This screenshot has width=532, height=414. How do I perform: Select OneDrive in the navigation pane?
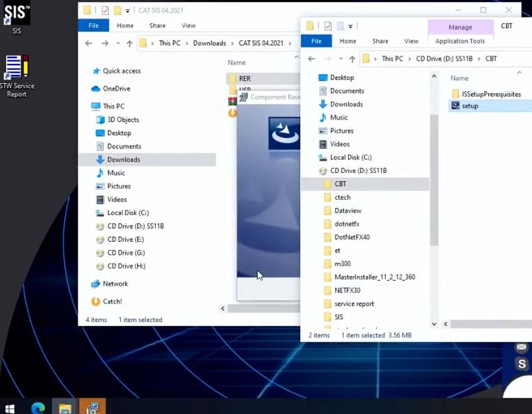coord(117,89)
